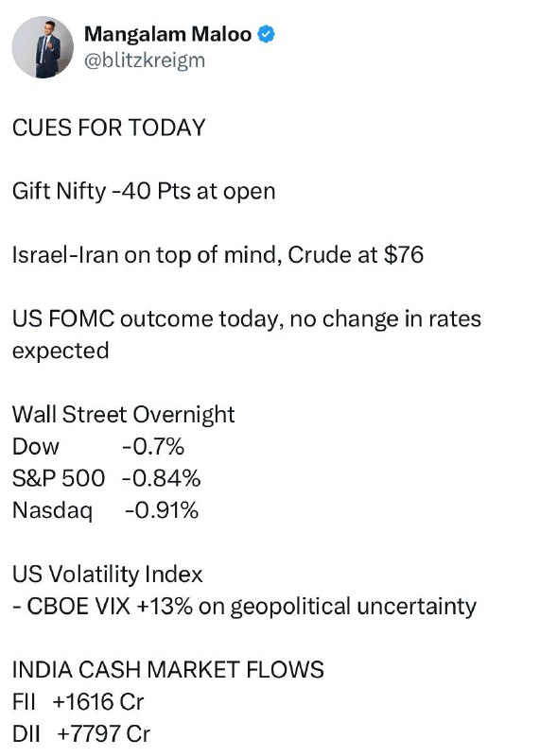Click the Gift Nifty -40 Pts line
Viewport: 540px width, 756px height.
coord(144,192)
